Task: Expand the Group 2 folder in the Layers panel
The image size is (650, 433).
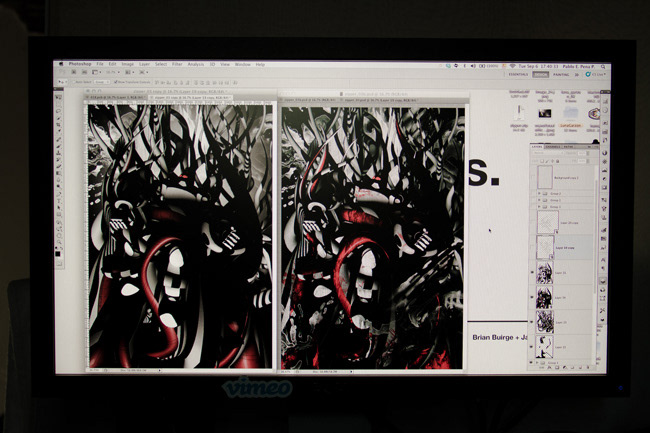Action: coord(539,194)
